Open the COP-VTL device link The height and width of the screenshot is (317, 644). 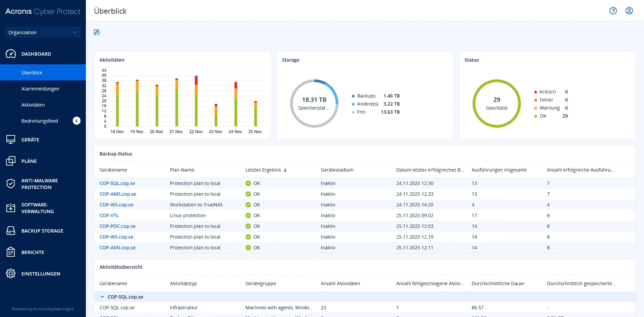pos(109,215)
